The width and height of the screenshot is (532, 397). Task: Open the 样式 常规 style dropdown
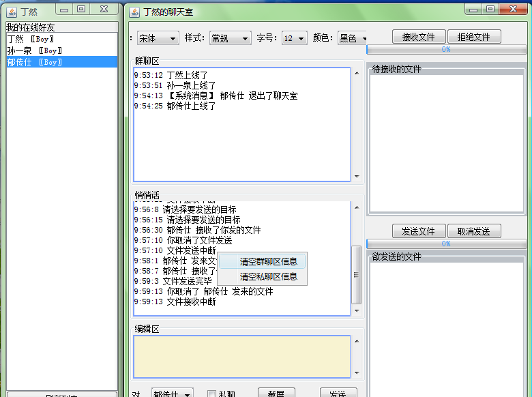(231, 38)
